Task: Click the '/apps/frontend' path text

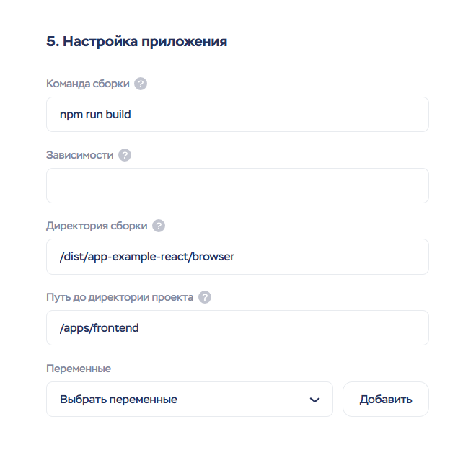Action: coord(100,328)
